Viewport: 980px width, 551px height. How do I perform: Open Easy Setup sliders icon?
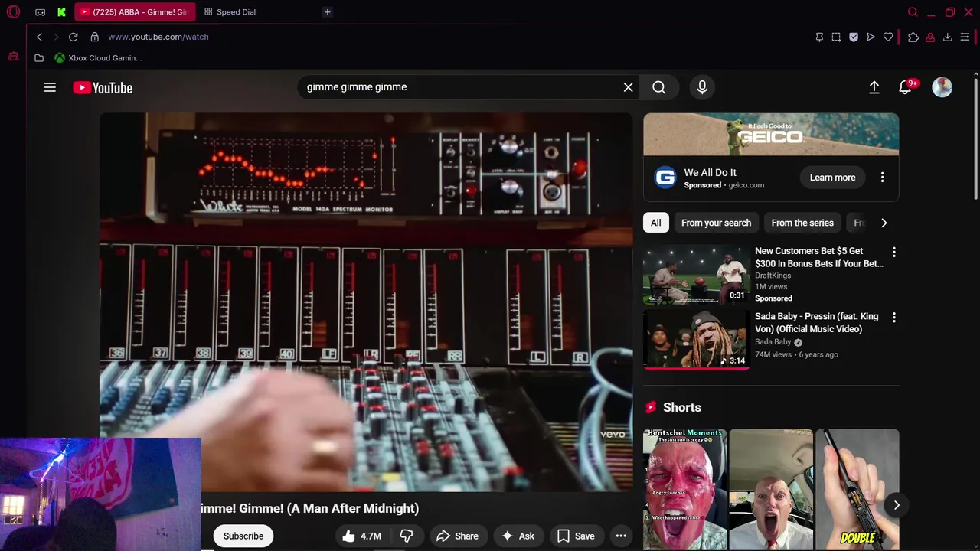coord(965,37)
